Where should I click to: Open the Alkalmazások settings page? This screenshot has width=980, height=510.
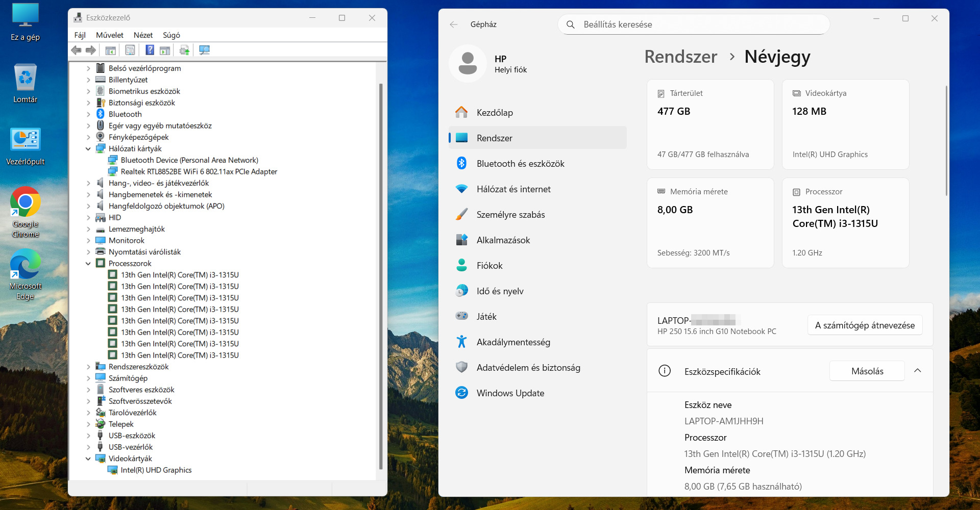(x=537, y=240)
